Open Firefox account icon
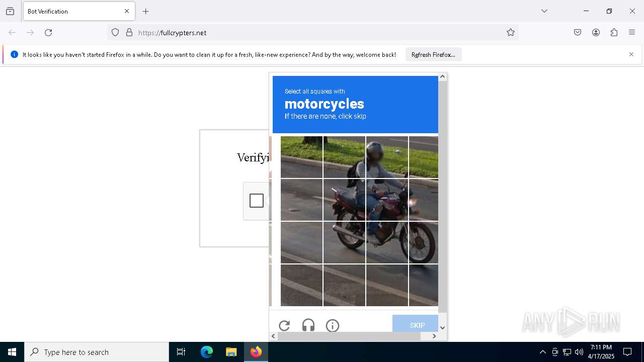Image resolution: width=644 pixels, height=362 pixels. (596, 33)
